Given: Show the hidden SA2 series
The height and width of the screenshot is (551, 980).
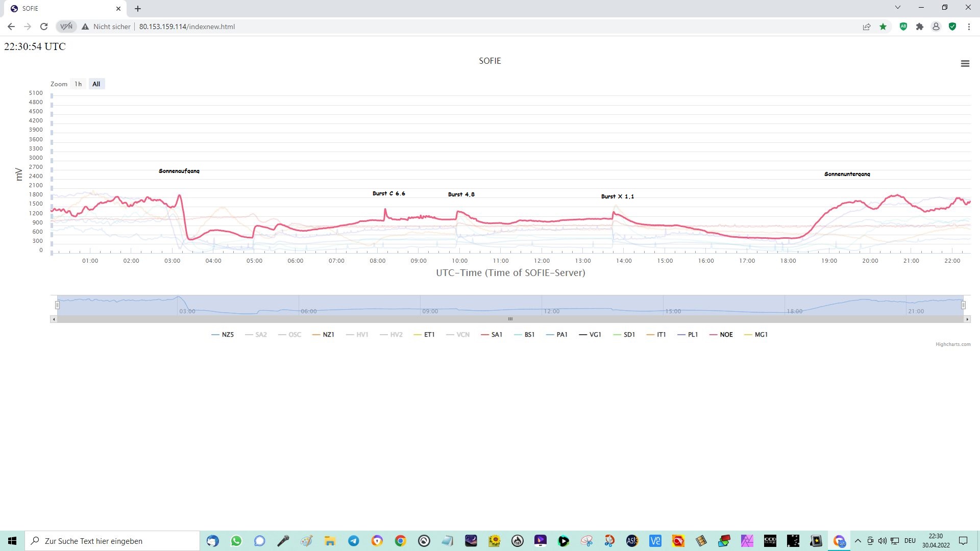Looking at the screenshot, I should tap(256, 335).
